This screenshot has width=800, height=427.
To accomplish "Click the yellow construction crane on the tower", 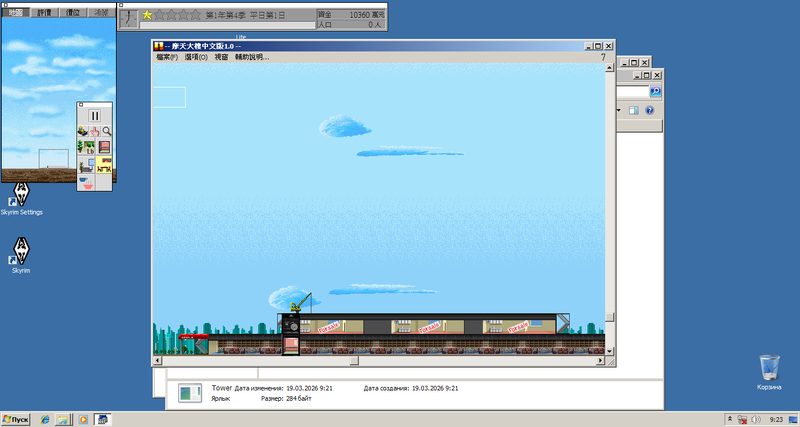I will [301, 303].
